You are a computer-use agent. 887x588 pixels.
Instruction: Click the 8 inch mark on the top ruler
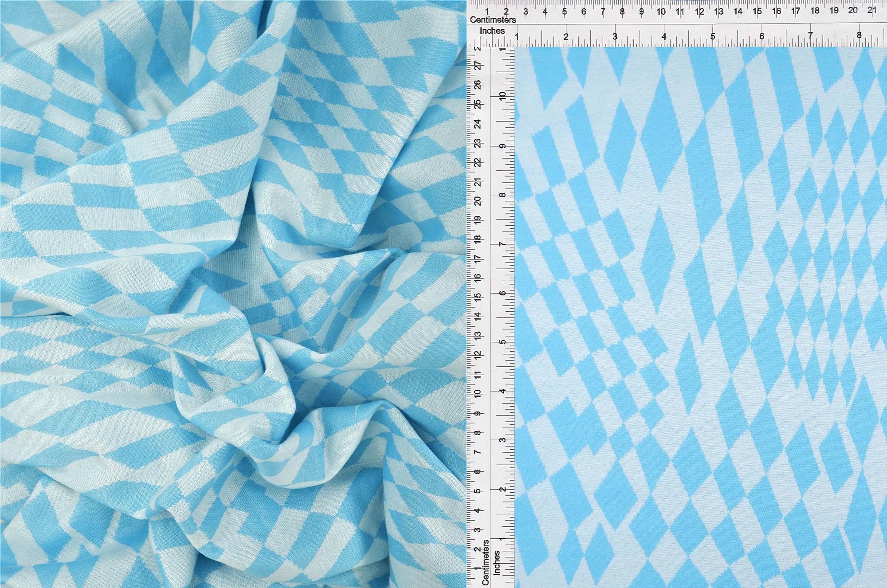[859, 35]
